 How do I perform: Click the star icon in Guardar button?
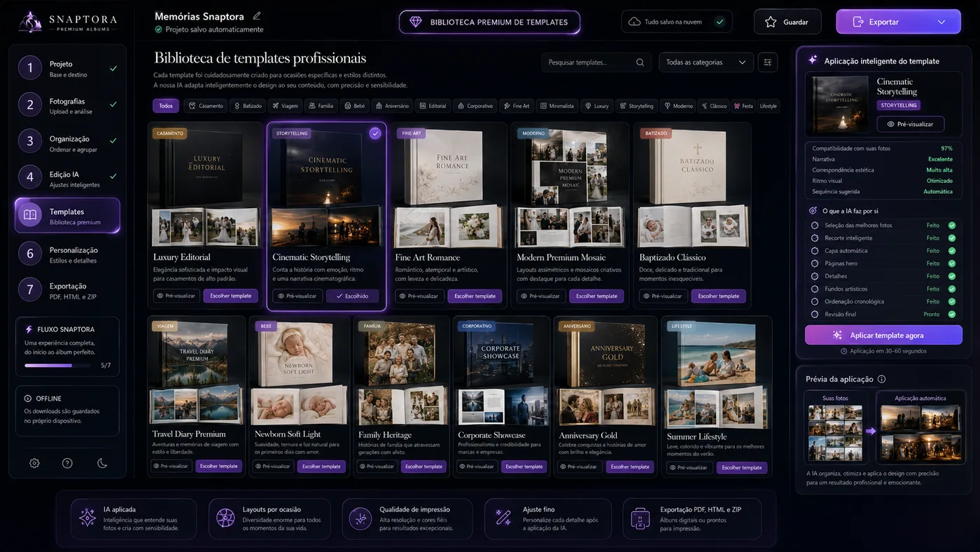tap(771, 22)
